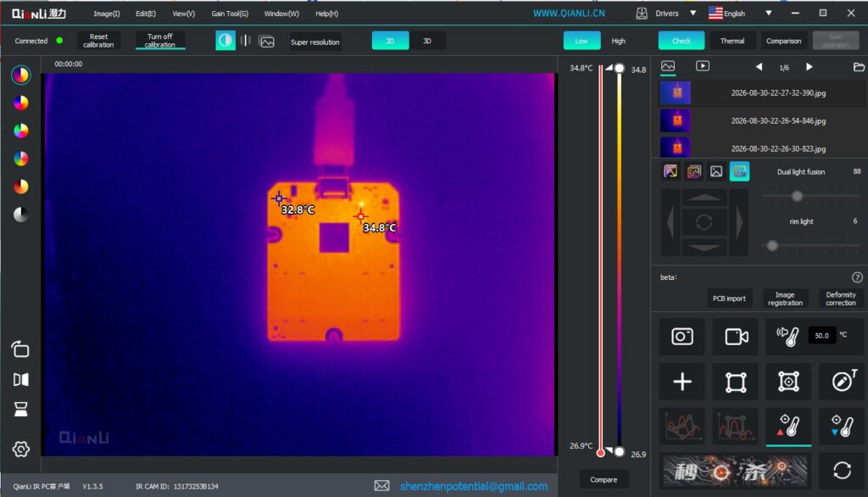The width and height of the screenshot is (868, 497).
Task: Open the English language dropdown
Action: 768,14
